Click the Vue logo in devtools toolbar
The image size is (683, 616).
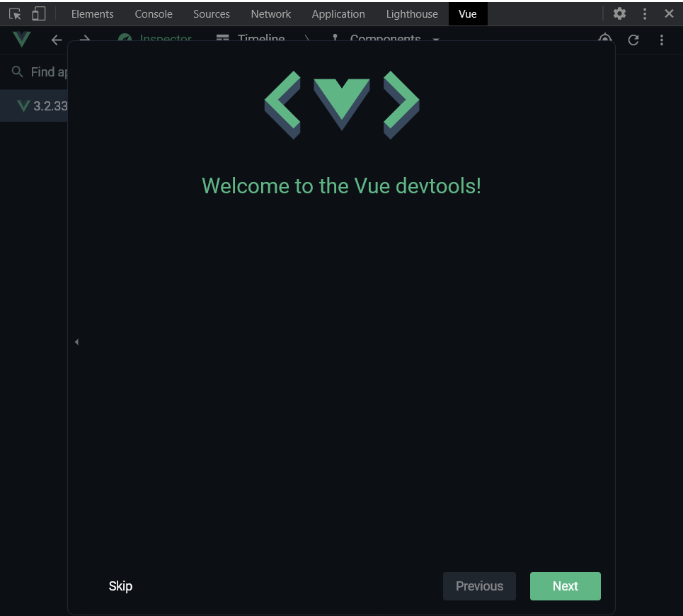[21, 40]
